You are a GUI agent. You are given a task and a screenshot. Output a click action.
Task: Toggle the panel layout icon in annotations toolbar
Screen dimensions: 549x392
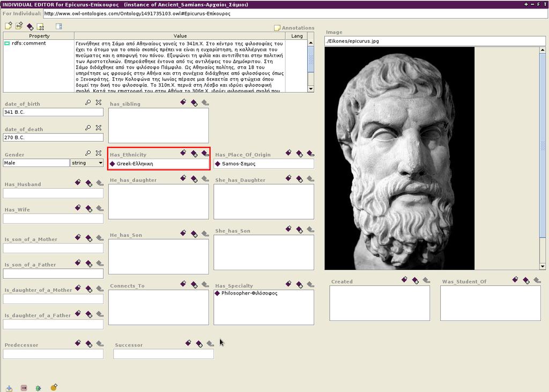point(59,26)
